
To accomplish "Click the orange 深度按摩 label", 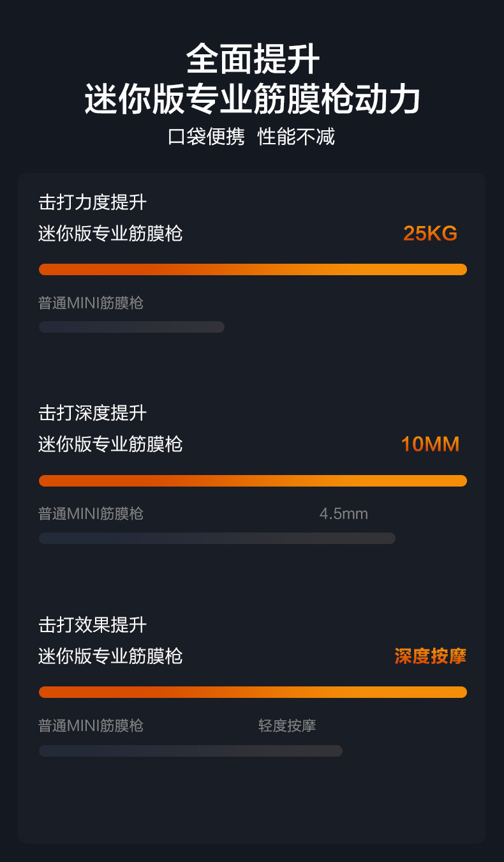I will pos(431,656).
